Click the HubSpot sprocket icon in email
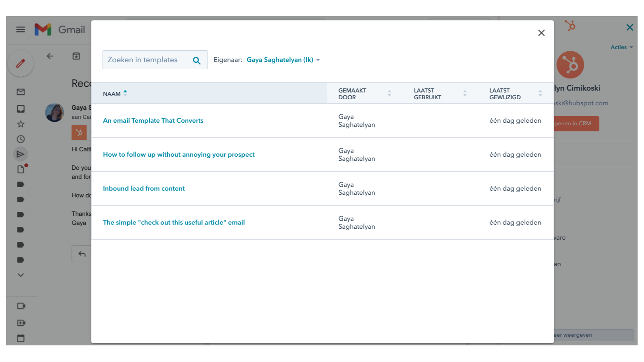The image size is (644, 362). click(x=79, y=132)
